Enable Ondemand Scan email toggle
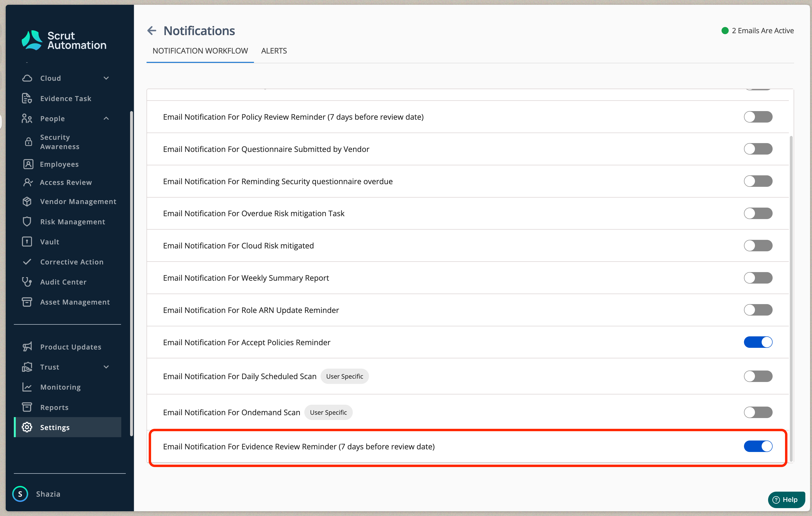The height and width of the screenshot is (516, 812). pos(758,412)
